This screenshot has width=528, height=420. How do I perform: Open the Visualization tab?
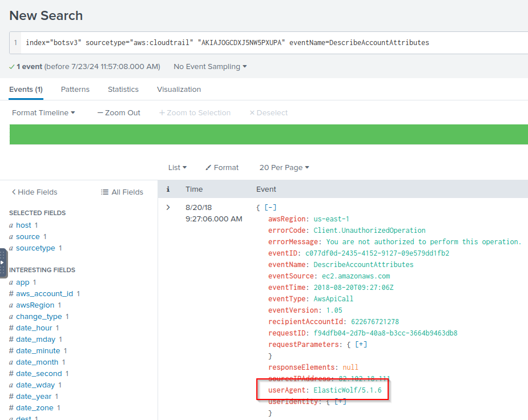(x=179, y=90)
